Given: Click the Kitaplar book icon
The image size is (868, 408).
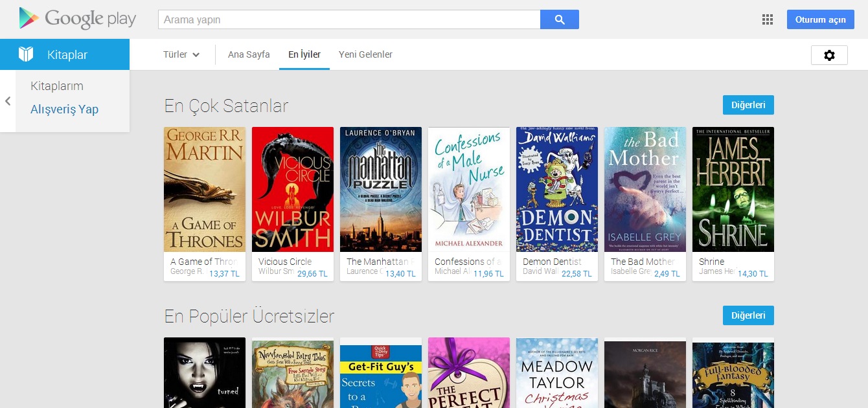Looking at the screenshot, I should [26, 54].
